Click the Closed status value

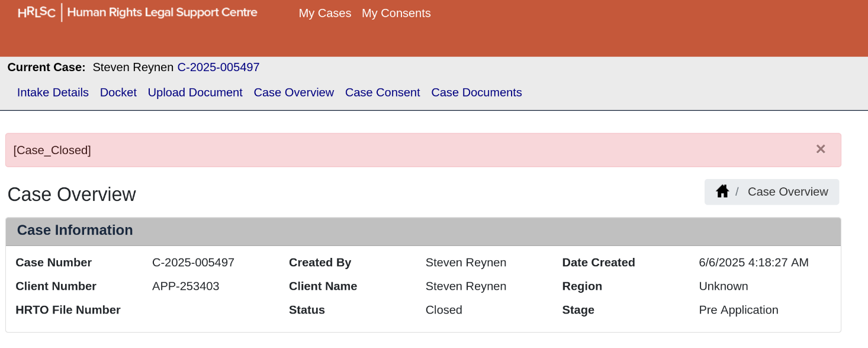tap(444, 310)
